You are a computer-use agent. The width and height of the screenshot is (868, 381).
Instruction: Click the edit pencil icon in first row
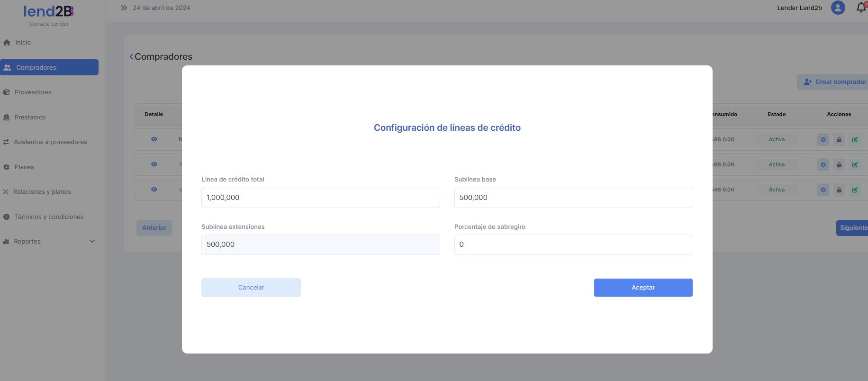[855, 140]
